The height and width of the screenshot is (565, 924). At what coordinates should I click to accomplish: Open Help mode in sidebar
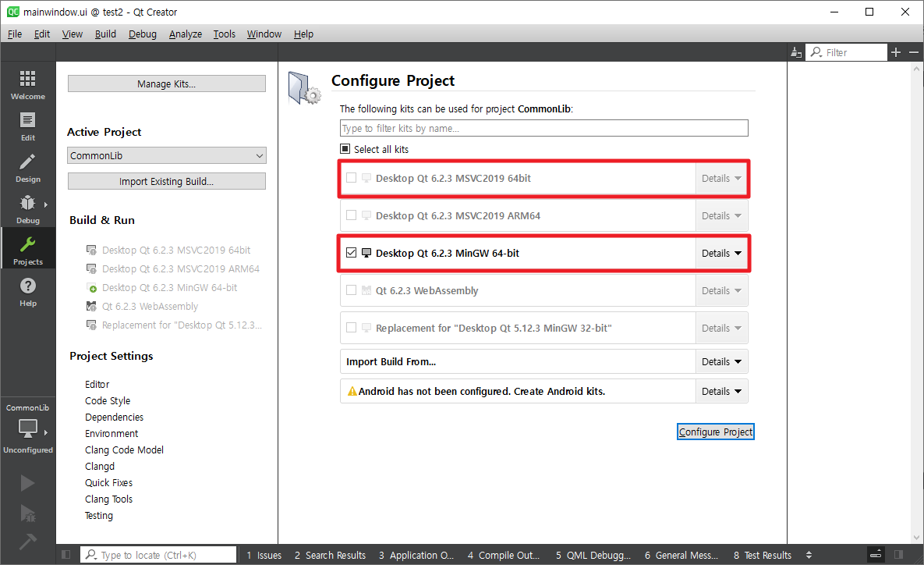click(28, 291)
